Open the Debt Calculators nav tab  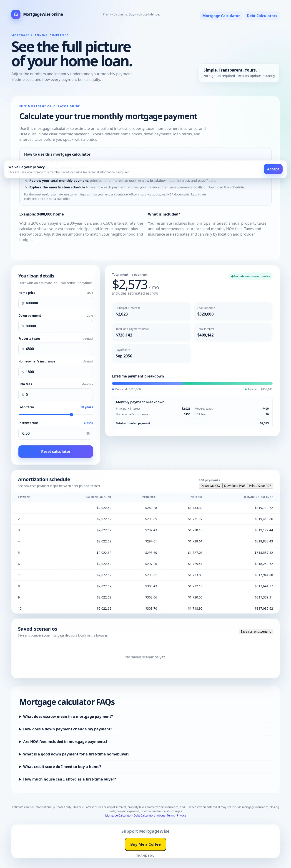(262, 16)
